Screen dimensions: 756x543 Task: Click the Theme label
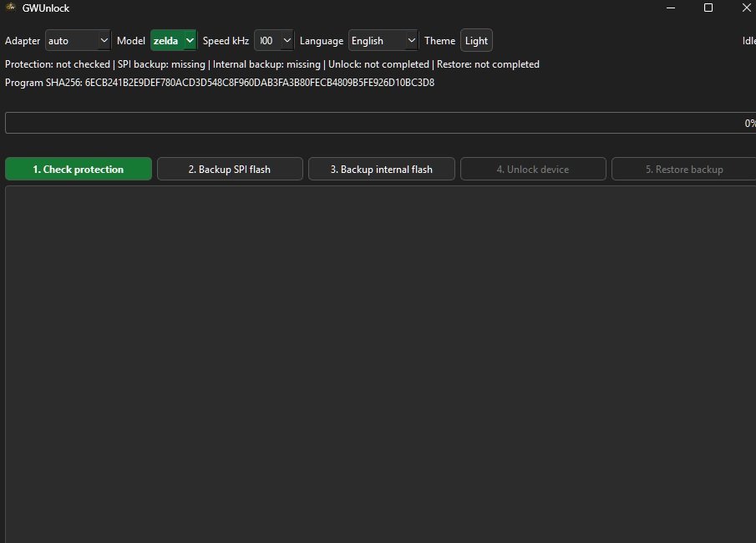(x=439, y=41)
